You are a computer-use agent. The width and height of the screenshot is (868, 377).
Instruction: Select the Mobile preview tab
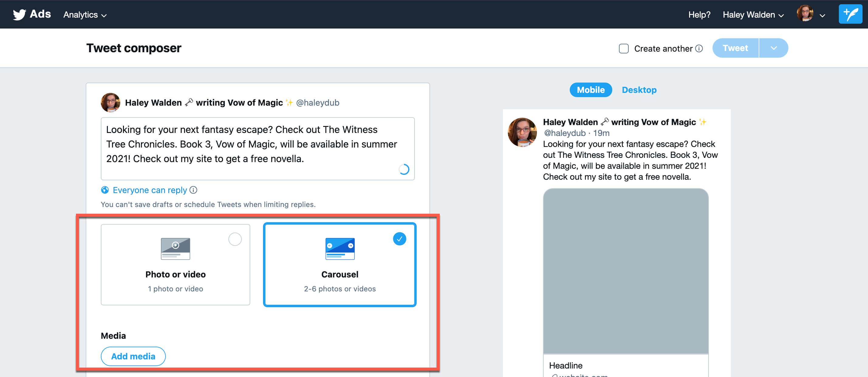(x=590, y=90)
